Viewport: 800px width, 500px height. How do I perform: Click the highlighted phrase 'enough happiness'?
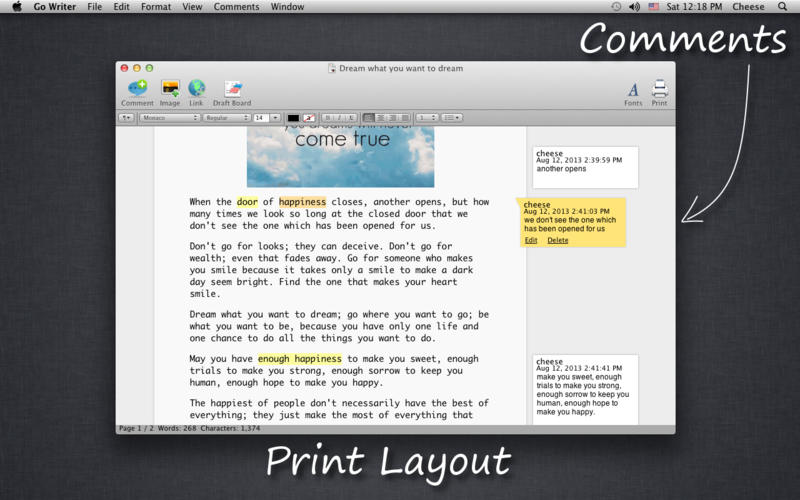[x=299, y=359]
